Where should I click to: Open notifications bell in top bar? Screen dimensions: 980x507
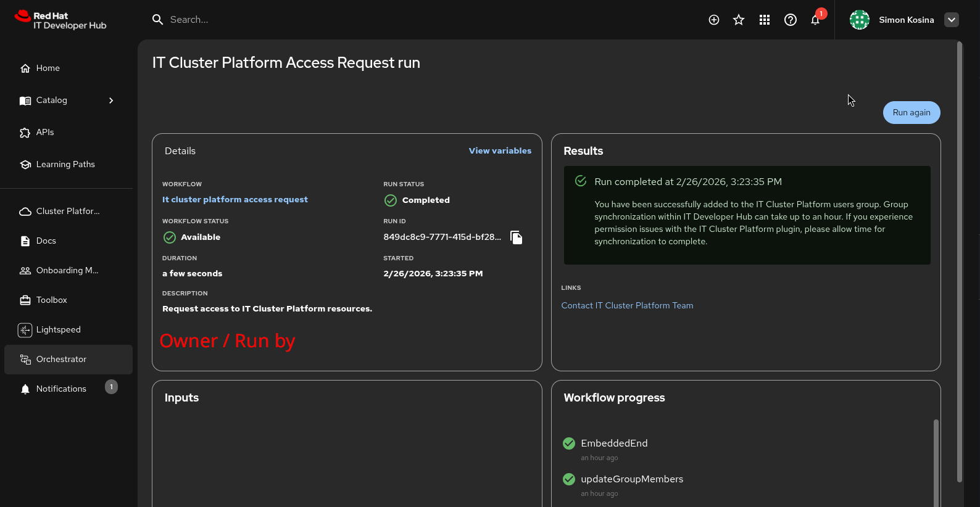tap(815, 20)
